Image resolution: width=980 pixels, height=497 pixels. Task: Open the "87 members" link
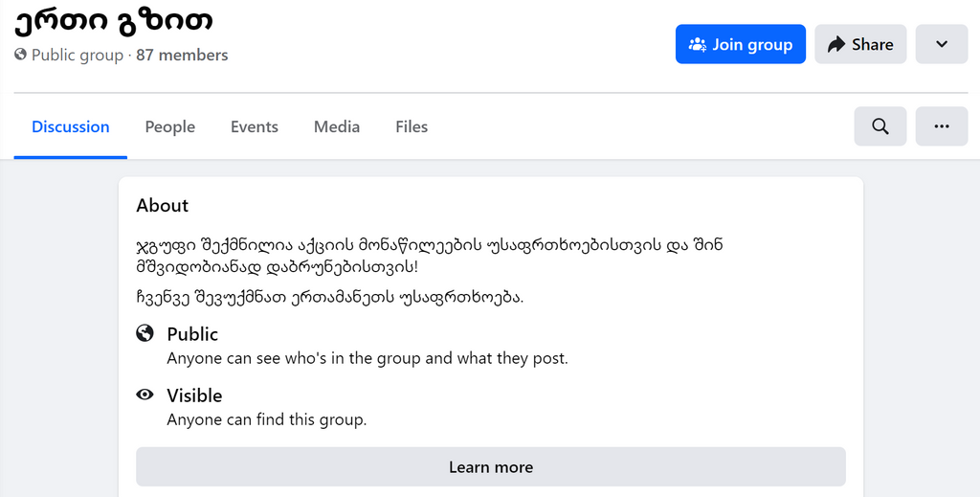[x=182, y=56]
